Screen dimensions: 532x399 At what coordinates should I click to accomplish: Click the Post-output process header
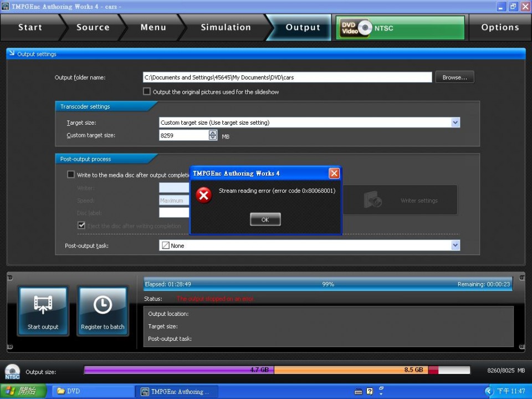85,159
